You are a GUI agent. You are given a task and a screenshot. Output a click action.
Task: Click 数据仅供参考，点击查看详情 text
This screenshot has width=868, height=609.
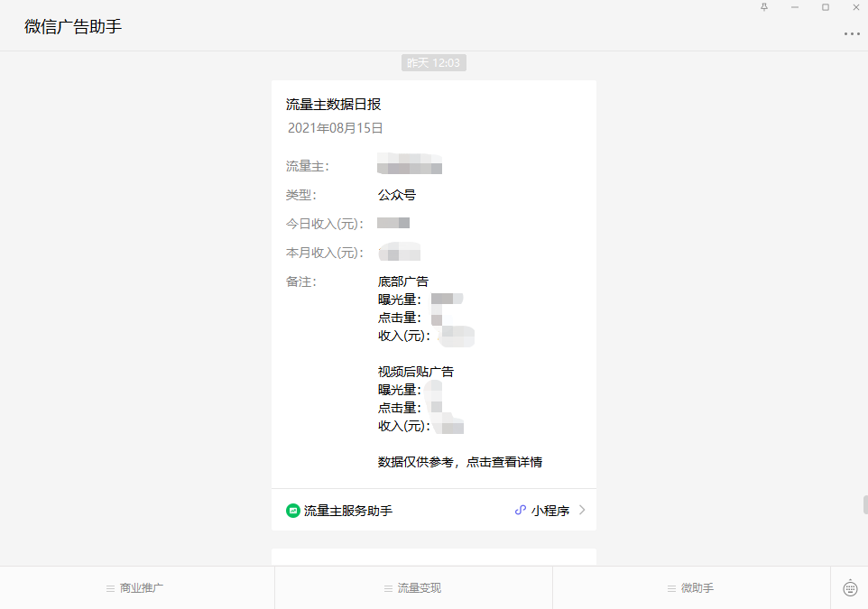point(460,462)
